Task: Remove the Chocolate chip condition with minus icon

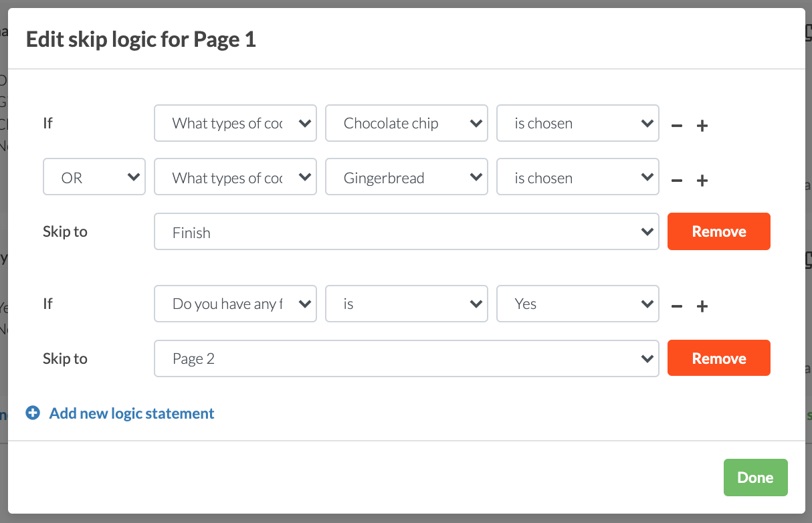Action: (677, 125)
